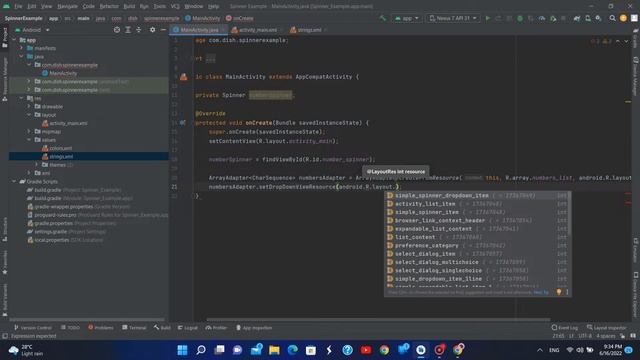The height and width of the screenshot is (360, 640).
Task: Switch to the strings.xml editor tab
Action: [x=309, y=30]
